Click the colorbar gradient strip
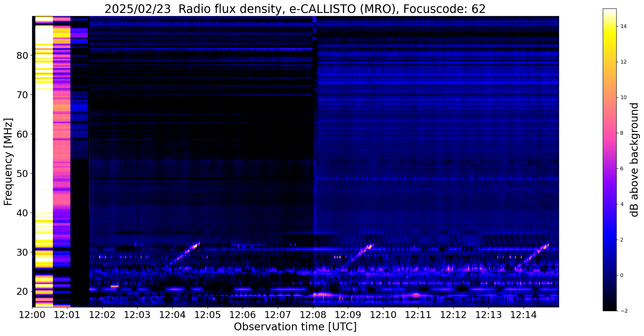This screenshot has height=336, width=644. click(x=609, y=160)
